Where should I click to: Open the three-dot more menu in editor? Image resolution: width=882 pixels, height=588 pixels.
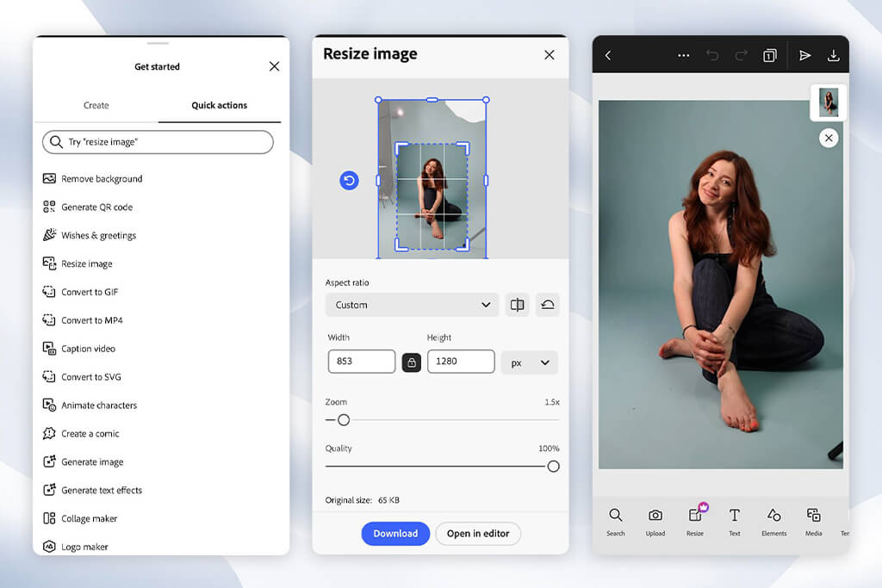pyautogui.click(x=683, y=55)
